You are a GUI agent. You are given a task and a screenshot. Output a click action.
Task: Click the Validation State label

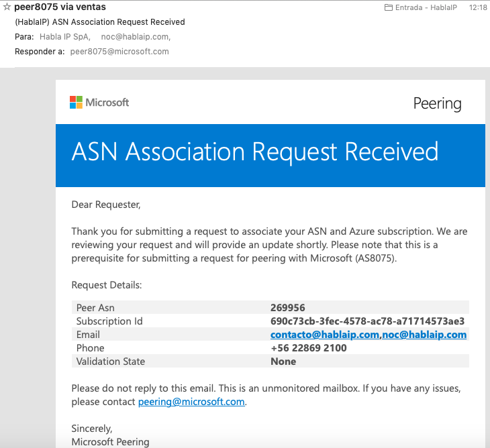coord(111,361)
